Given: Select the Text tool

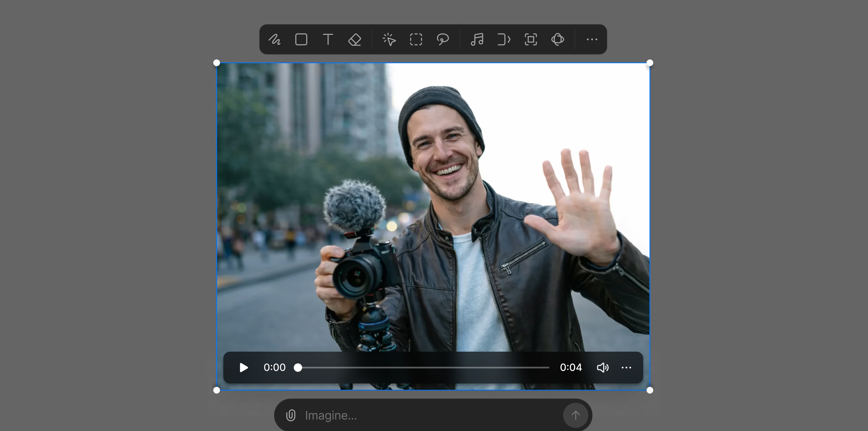Looking at the screenshot, I should click(328, 39).
